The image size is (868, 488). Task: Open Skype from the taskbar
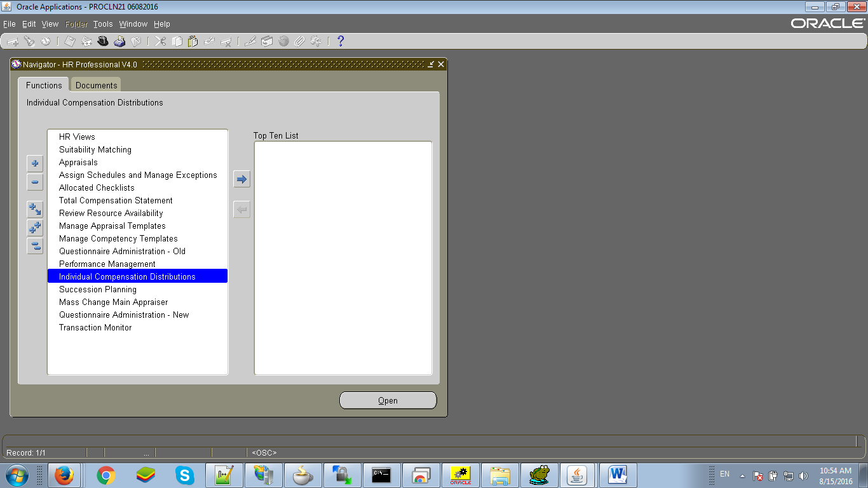pyautogui.click(x=185, y=475)
